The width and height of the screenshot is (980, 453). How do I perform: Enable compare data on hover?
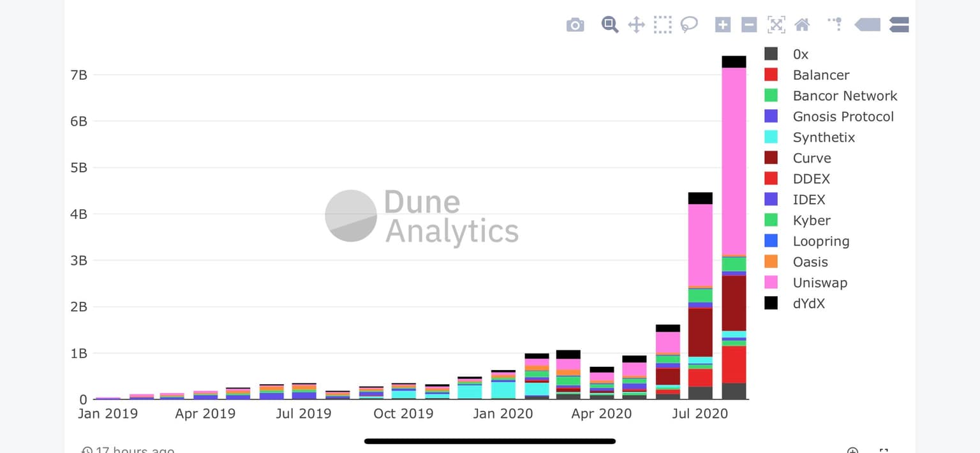898,25
